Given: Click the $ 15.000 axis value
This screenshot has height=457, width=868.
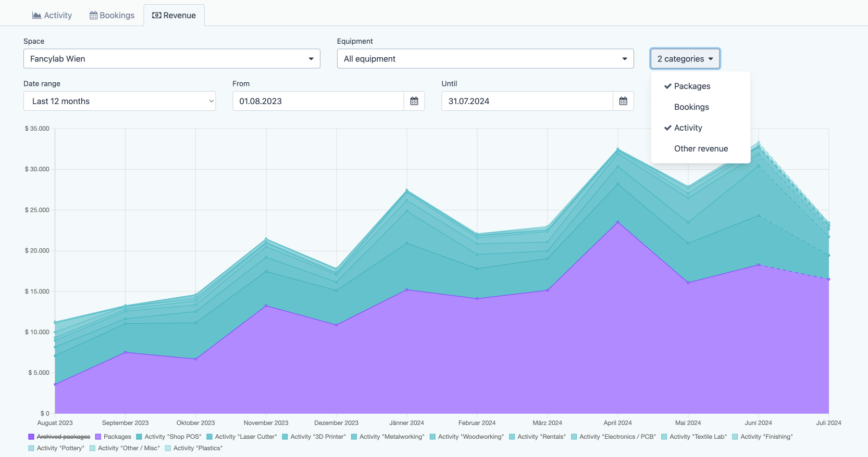Looking at the screenshot, I should pos(37,291).
